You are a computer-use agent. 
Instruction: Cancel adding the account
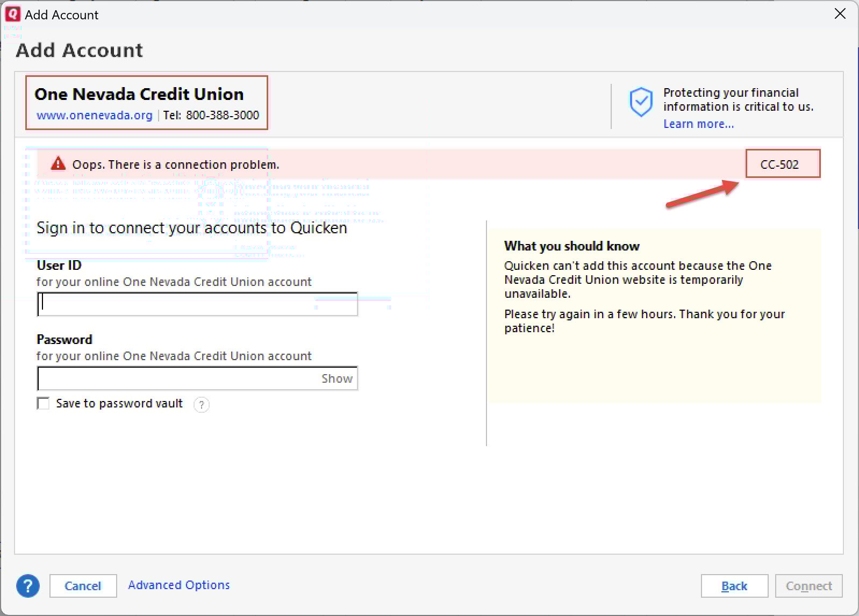(x=83, y=586)
